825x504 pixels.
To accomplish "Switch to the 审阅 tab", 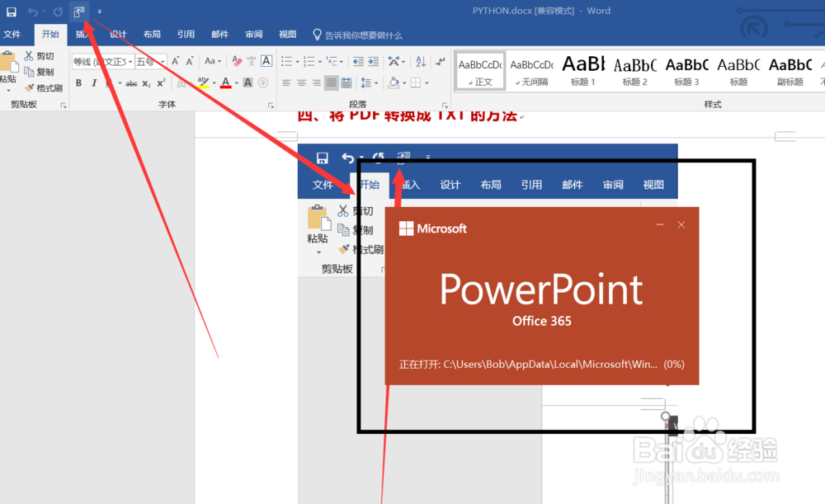I will [253, 35].
